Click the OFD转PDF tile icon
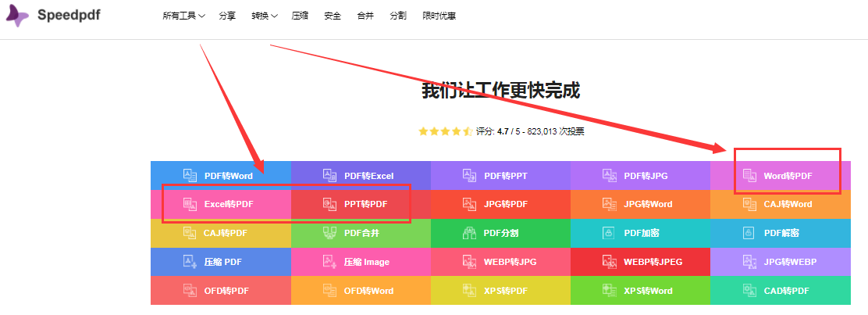This screenshot has height=315, width=868. pyautogui.click(x=190, y=291)
